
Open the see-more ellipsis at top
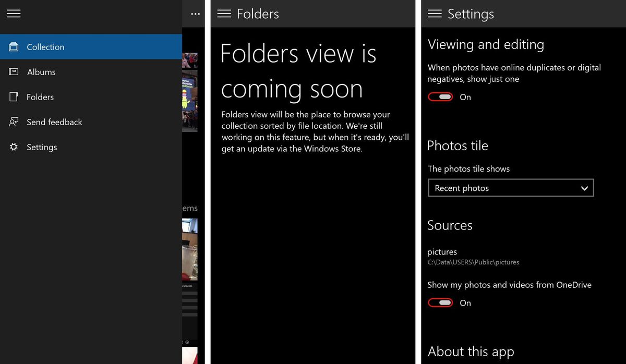tap(195, 14)
